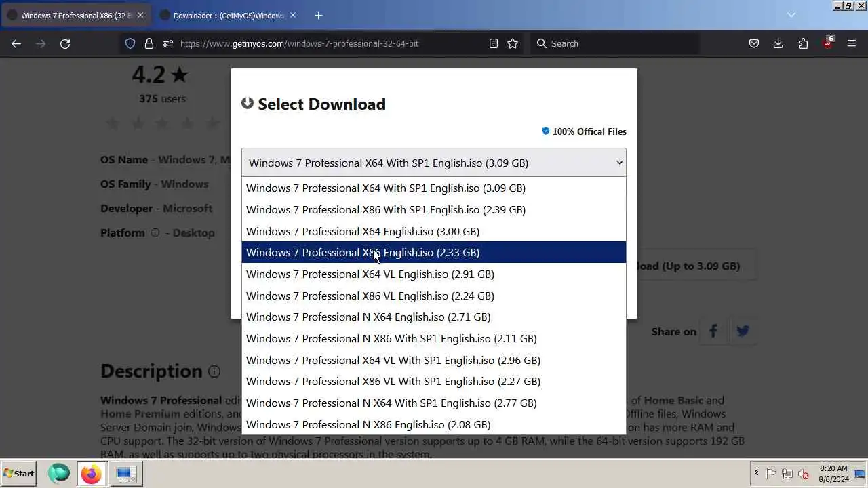
Task: Choose N X86 With SP1 English.iso (2.11 GB)
Action: click(x=434, y=338)
